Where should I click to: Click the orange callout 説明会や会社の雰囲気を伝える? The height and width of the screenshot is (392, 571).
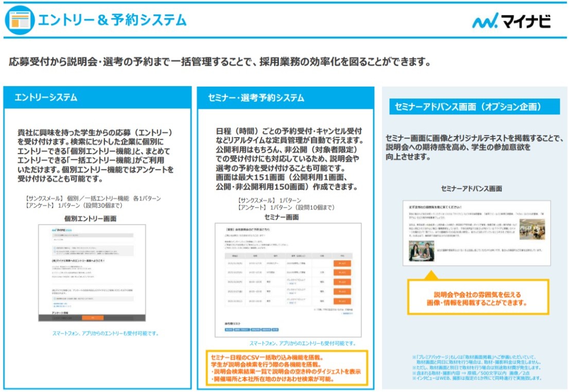click(478, 297)
